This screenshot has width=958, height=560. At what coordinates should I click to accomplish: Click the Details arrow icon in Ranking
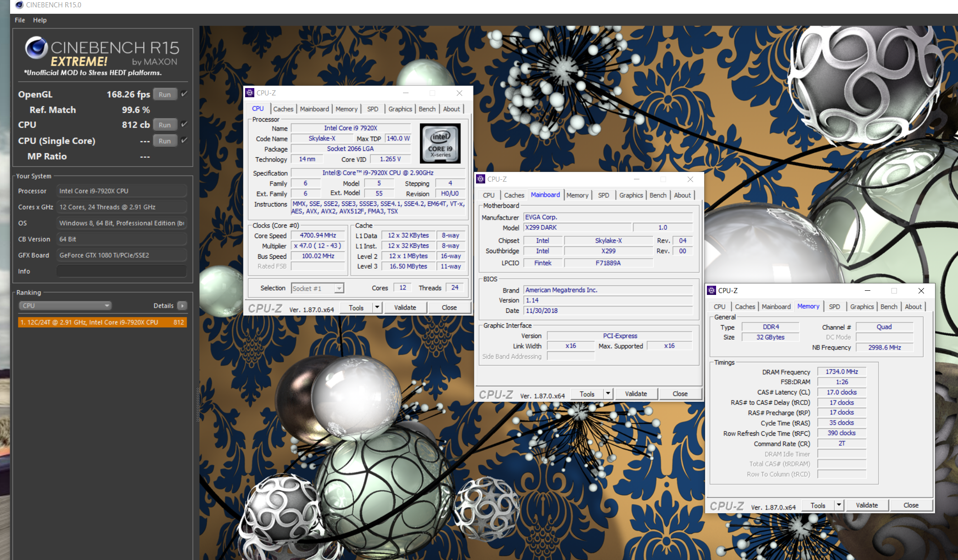(182, 306)
